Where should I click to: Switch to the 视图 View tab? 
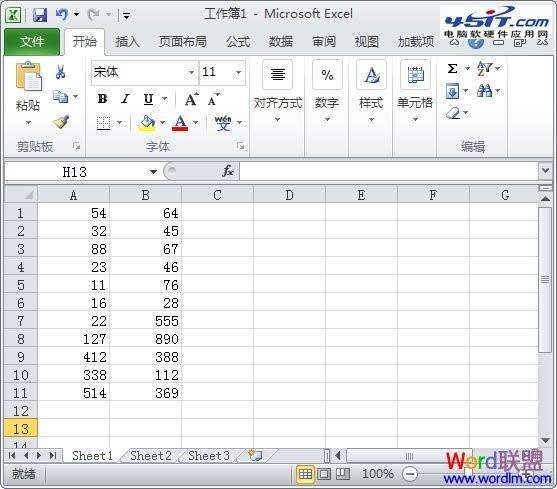click(x=366, y=42)
